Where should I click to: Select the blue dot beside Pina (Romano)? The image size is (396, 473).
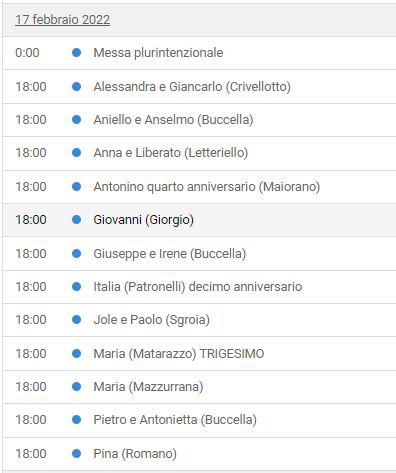pos(76,454)
